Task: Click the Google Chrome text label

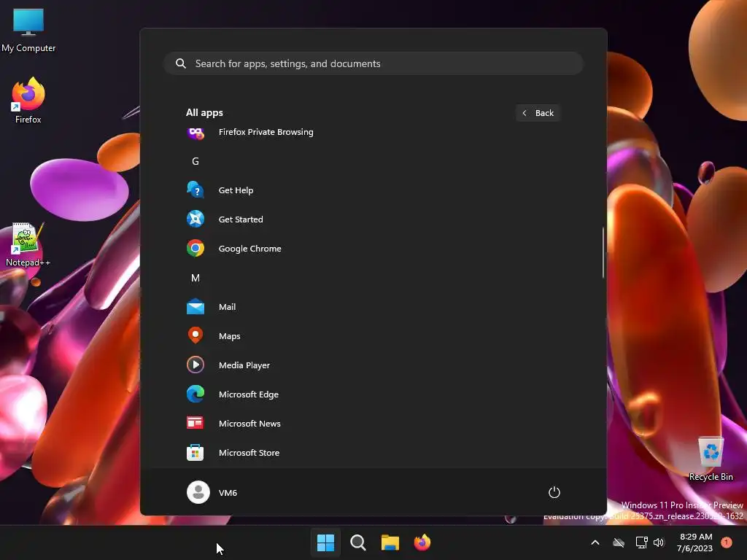Action: [249, 249]
